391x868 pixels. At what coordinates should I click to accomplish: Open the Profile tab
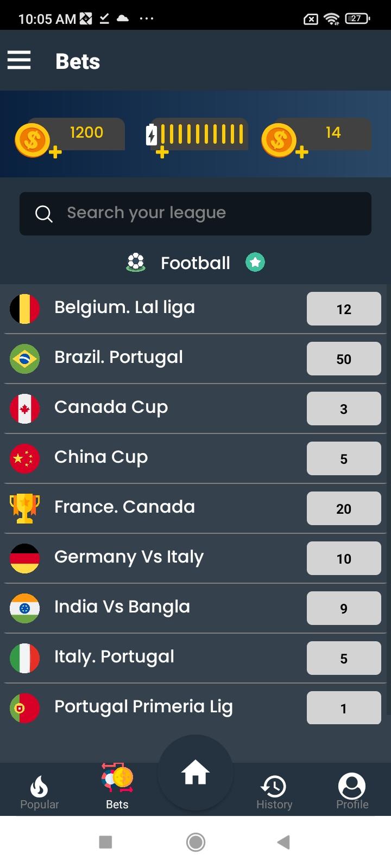pyautogui.click(x=352, y=792)
